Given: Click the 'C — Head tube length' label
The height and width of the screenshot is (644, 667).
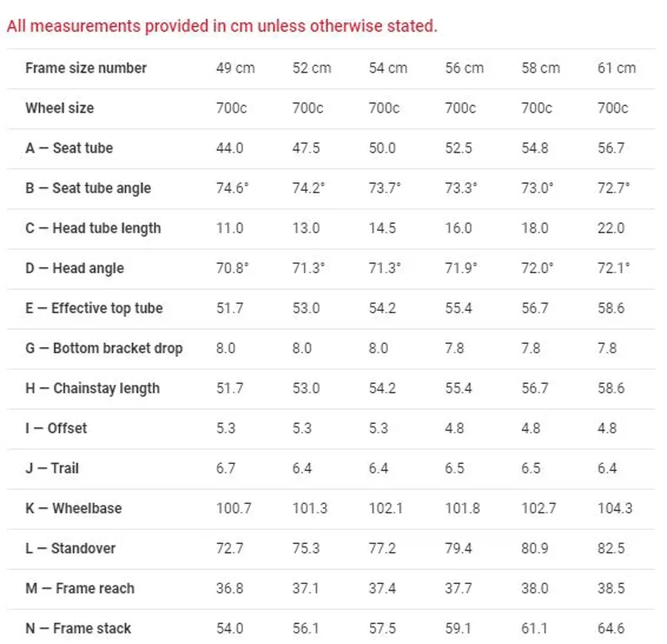Looking at the screenshot, I should coord(93,228).
